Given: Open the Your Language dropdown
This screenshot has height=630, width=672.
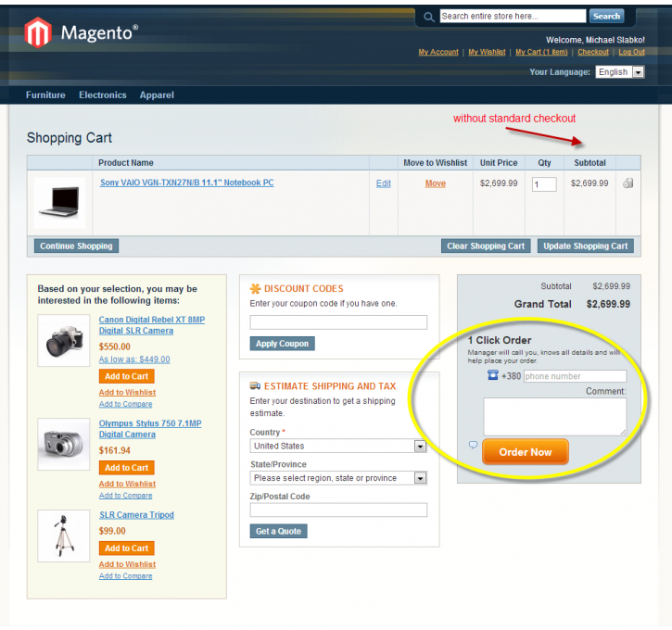Looking at the screenshot, I should coord(620,72).
